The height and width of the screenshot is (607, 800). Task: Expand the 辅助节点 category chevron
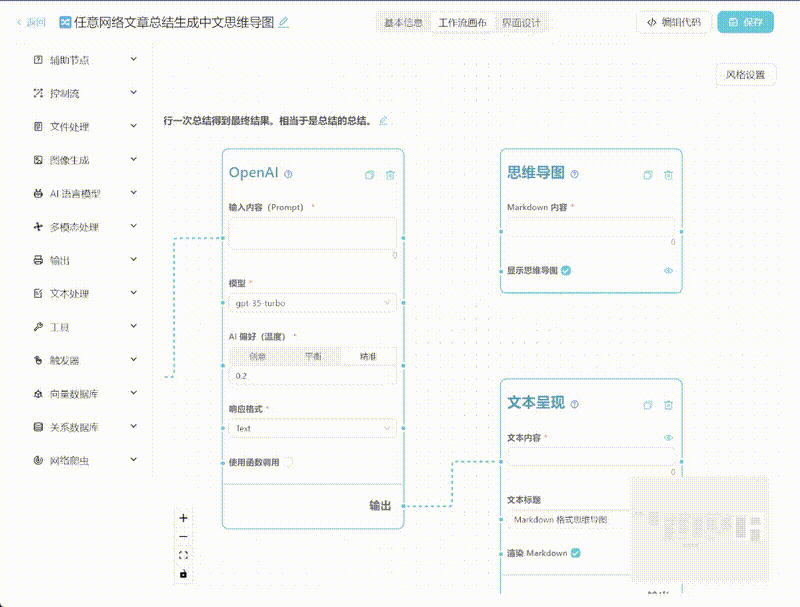pyautogui.click(x=134, y=59)
